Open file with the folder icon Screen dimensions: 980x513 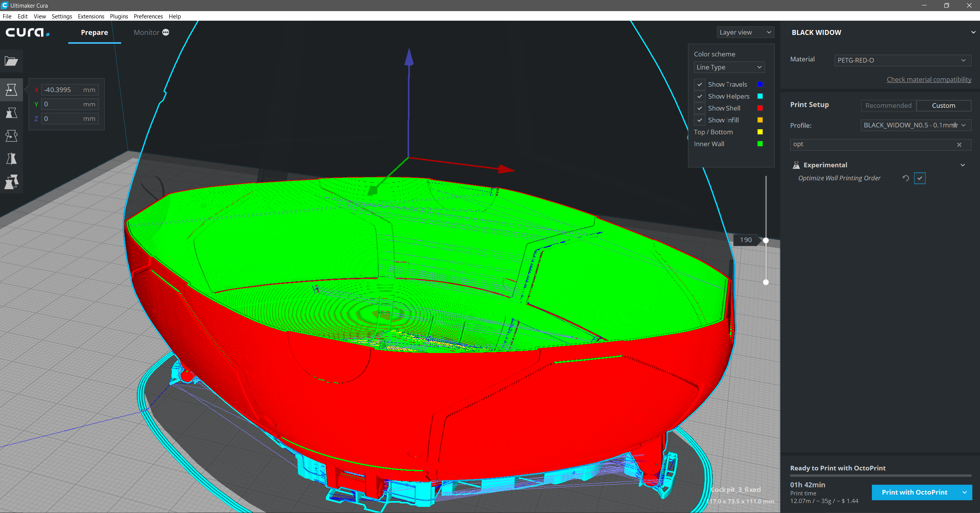click(x=12, y=61)
